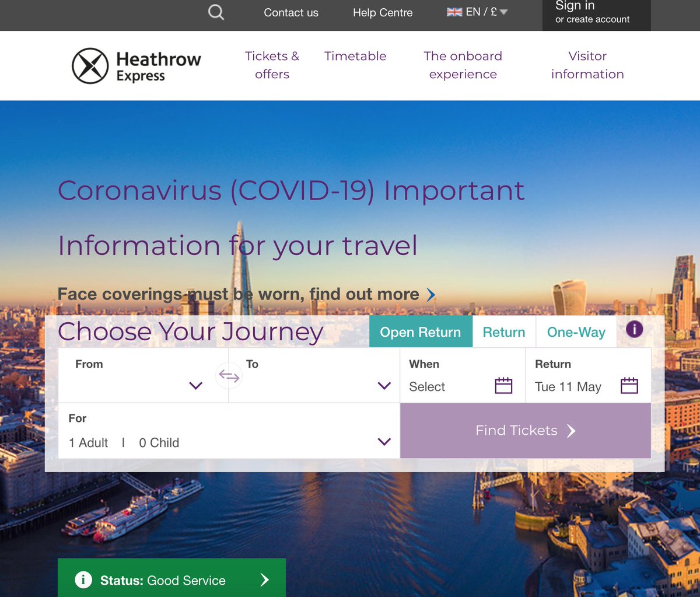The image size is (700, 597).
Task: Open Visitor information menu
Action: tap(587, 65)
